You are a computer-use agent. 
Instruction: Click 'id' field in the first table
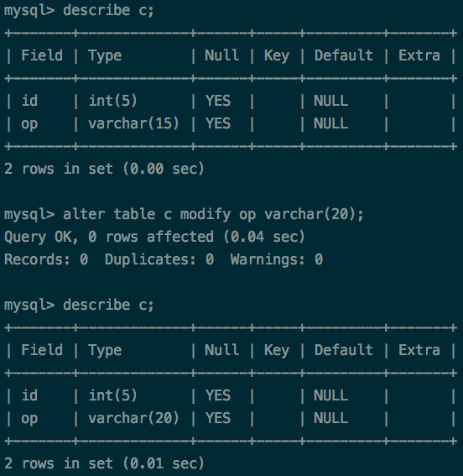[29, 101]
